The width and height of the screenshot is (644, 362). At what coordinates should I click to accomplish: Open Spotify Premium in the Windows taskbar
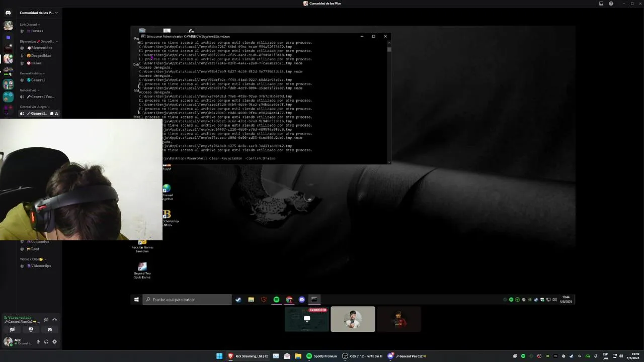coord(322,356)
